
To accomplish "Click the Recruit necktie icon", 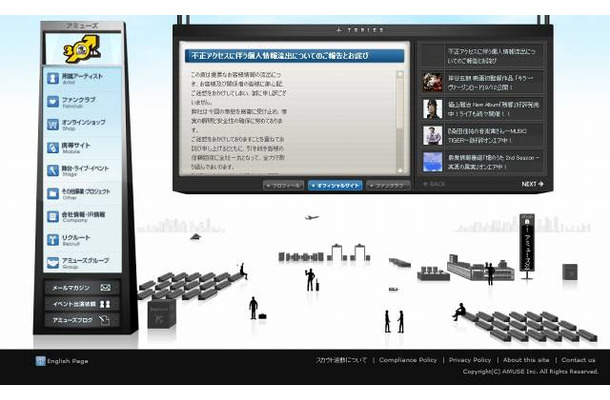I will [53, 240].
